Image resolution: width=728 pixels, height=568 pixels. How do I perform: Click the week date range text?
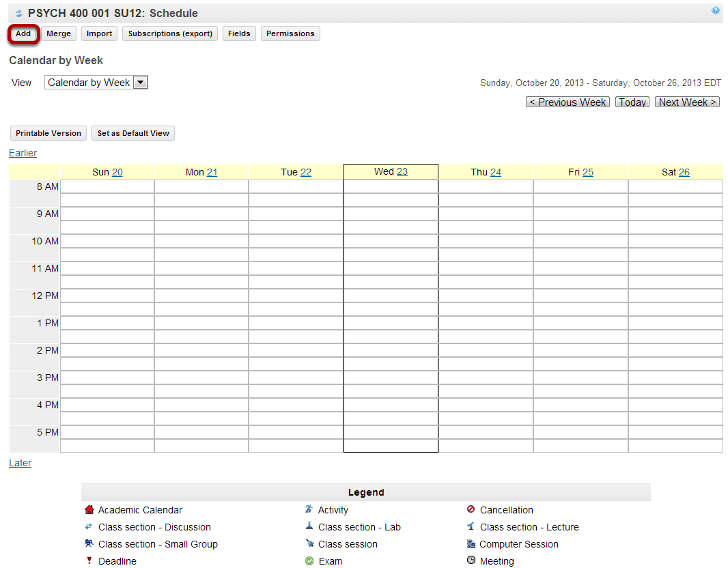[x=600, y=83]
